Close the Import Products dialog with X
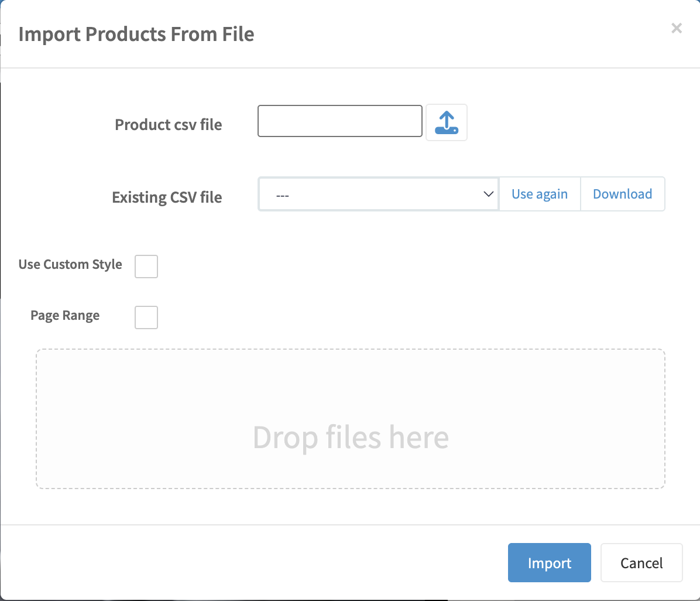Viewport: 700px width, 601px height. (x=677, y=28)
